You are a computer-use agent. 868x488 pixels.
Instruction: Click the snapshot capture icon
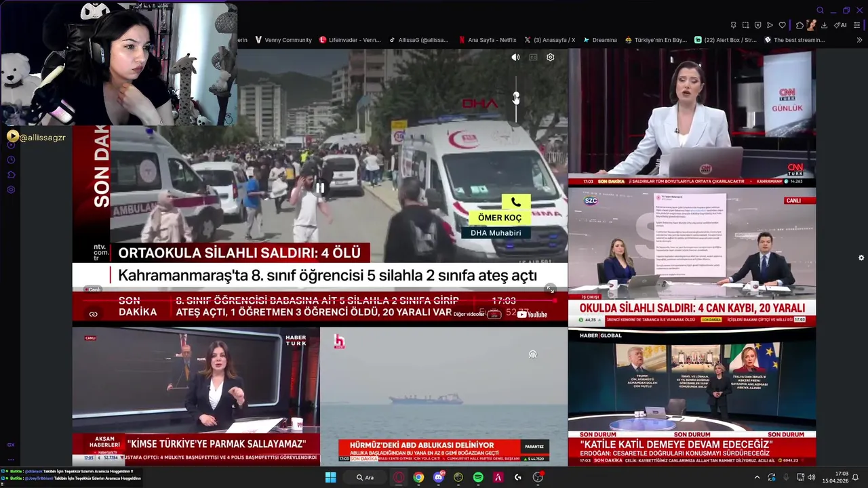point(745,25)
